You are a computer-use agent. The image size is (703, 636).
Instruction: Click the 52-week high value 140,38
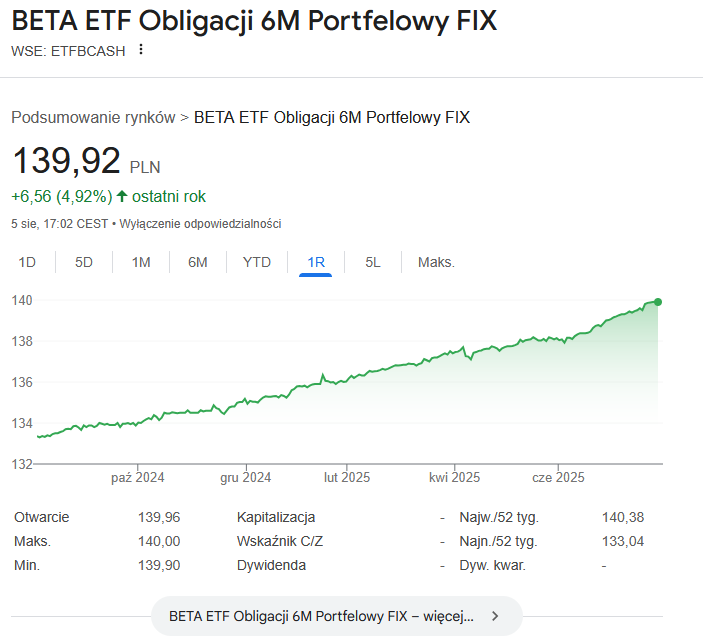click(623, 517)
